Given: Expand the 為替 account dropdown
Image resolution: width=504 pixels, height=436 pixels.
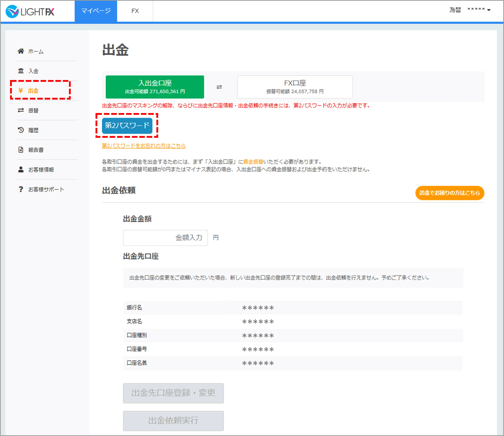Looking at the screenshot, I should click(x=470, y=10).
